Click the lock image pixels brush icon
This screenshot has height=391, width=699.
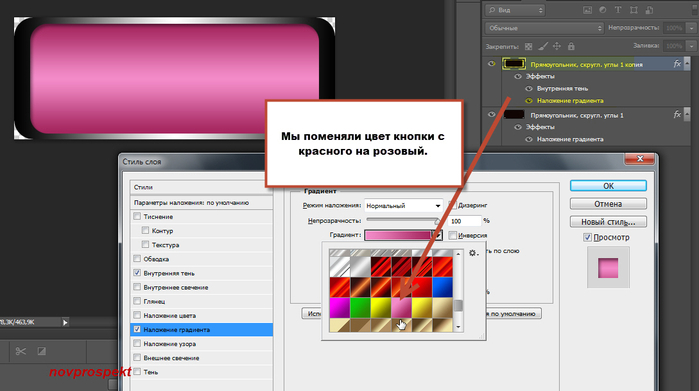(543, 46)
